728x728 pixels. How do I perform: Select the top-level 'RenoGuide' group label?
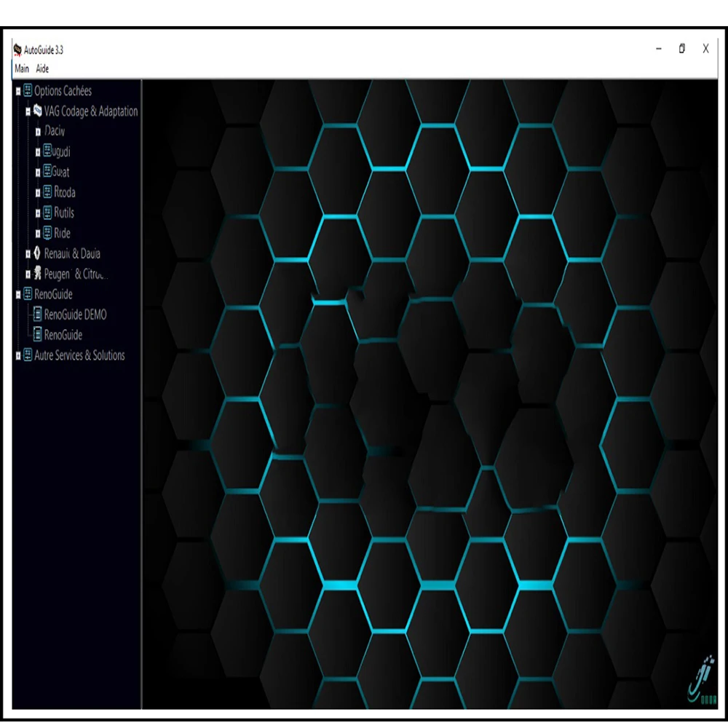pos(53,294)
